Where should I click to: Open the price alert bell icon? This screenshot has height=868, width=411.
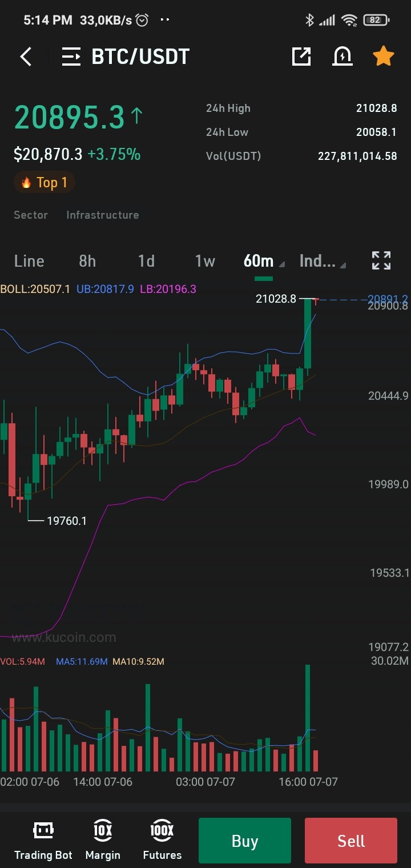(342, 56)
